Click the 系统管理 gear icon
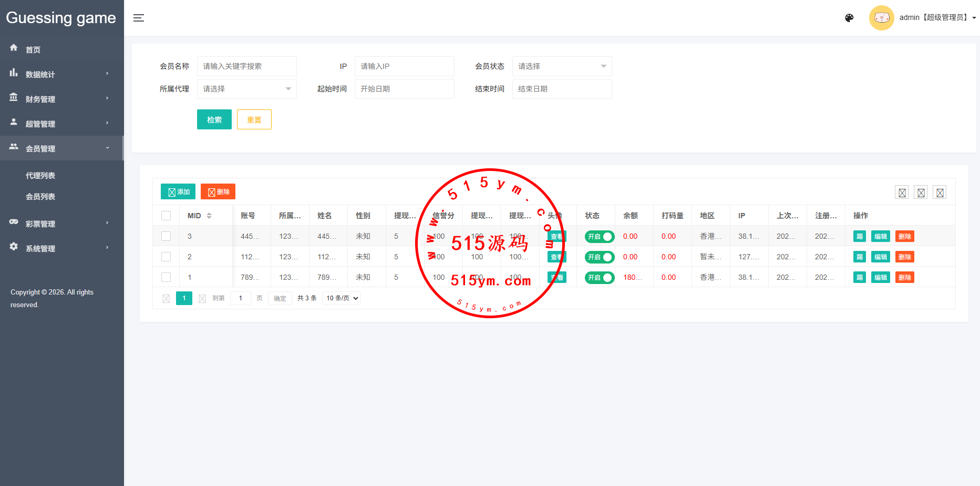The height and width of the screenshot is (486, 980). click(x=14, y=247)
